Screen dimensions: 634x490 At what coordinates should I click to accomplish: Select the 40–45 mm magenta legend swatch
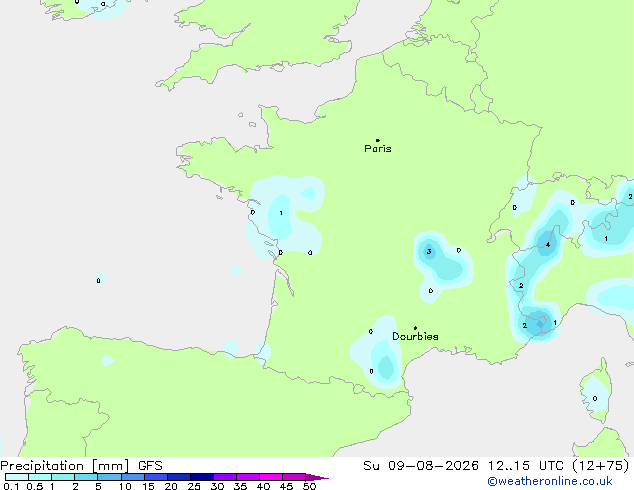[271, 477]
